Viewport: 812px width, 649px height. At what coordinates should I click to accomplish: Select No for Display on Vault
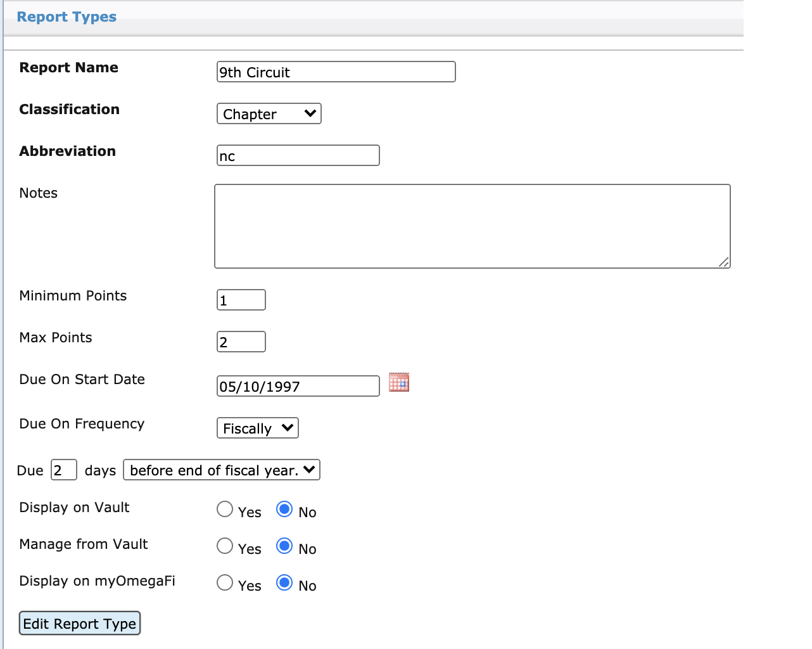pyautogui.click(x=284, y=509)
